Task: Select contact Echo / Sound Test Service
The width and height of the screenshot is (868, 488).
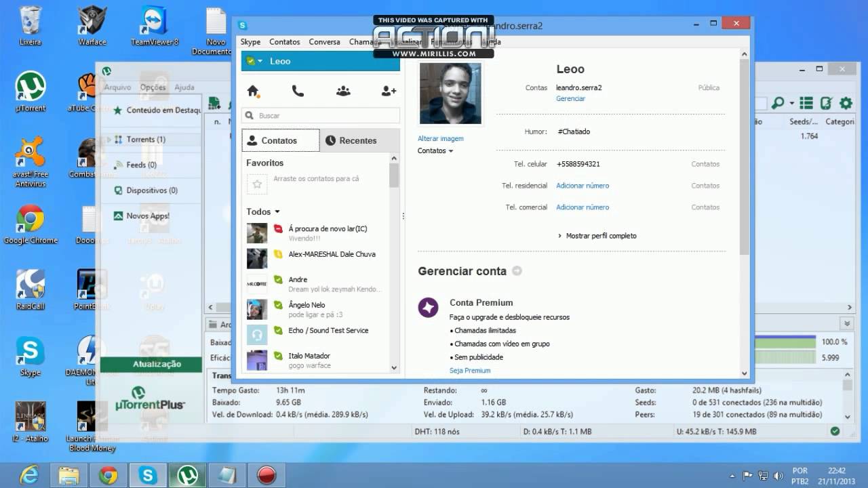Action: 317,335
